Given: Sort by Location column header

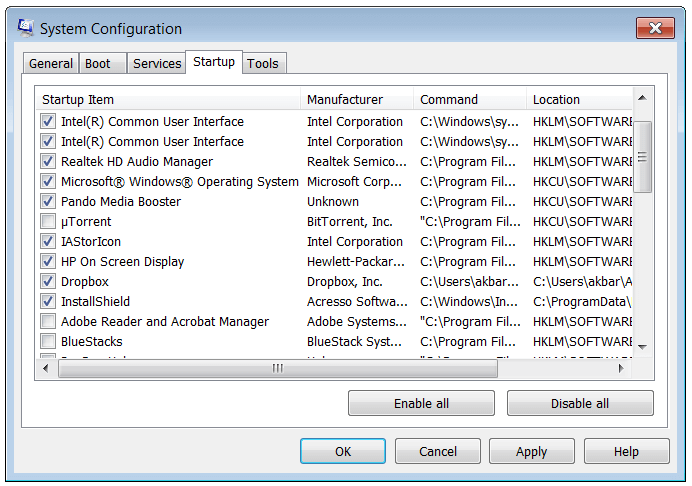Looking at the screenshot, I should (579, 99).
